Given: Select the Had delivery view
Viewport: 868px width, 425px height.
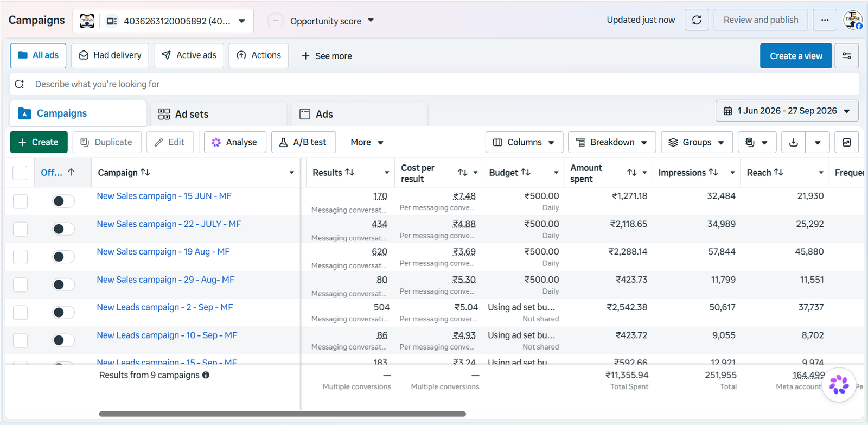Looking at the screenshot, I should [x=110, y=55].
